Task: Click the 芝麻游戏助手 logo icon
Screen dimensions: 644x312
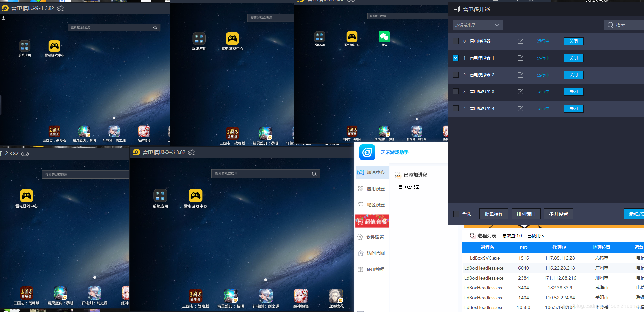Action: (367, 153)
